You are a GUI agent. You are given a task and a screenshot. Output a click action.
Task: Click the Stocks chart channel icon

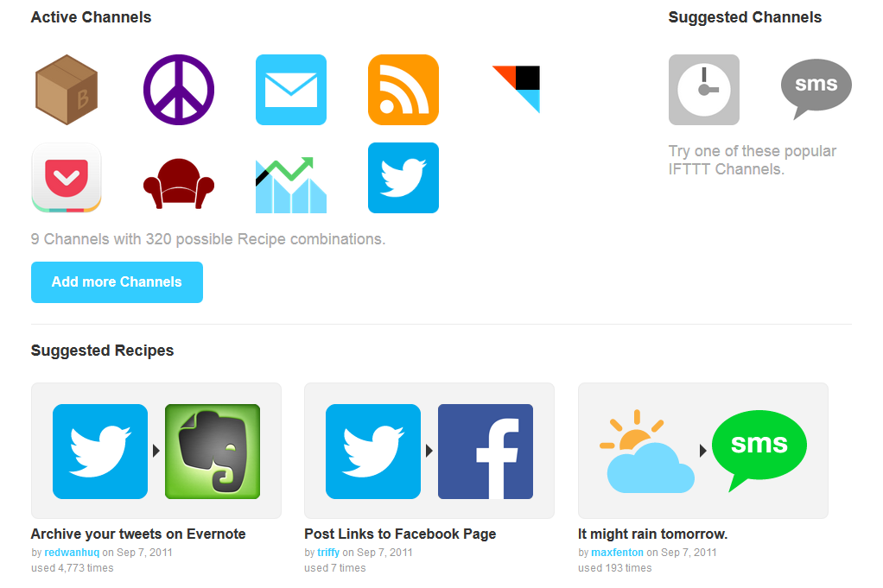(291, 185)
